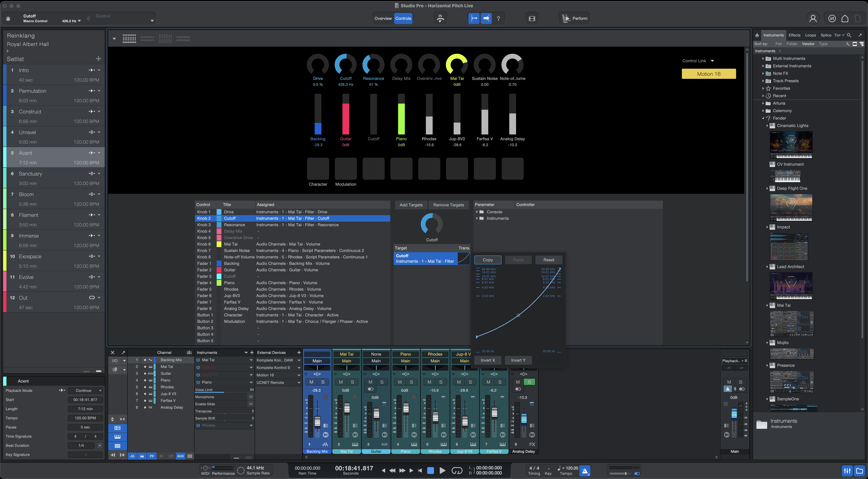
Task: Select the Cinematic Lights preset thumbnail
Action: point(791,145)
